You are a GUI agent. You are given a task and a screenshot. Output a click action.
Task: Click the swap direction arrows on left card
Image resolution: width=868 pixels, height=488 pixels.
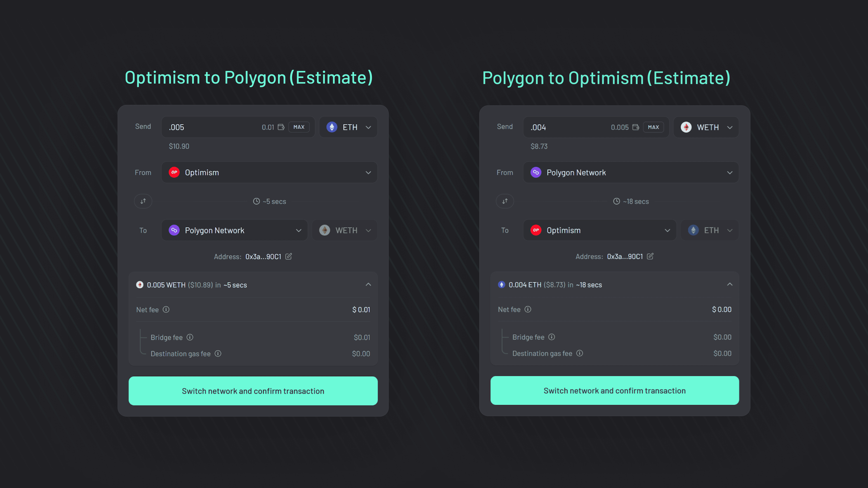pyautogui.click(x=143, y=201)
